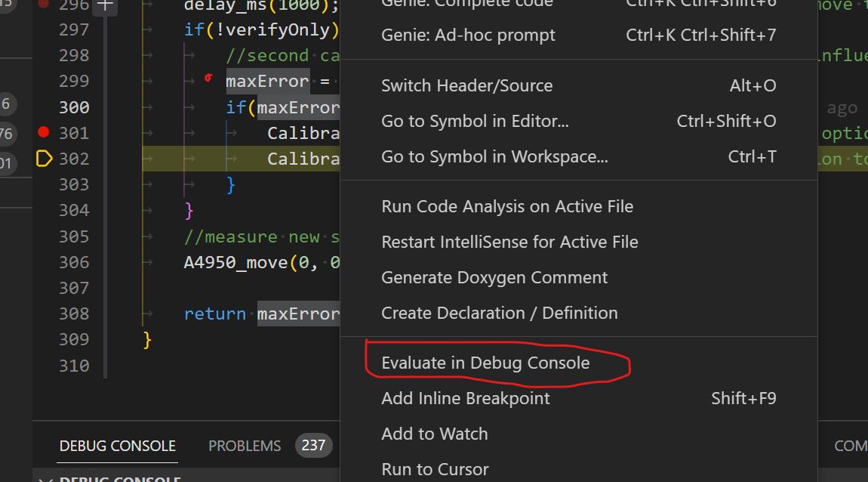Click line number 308 in the gutter

point(74,314)
